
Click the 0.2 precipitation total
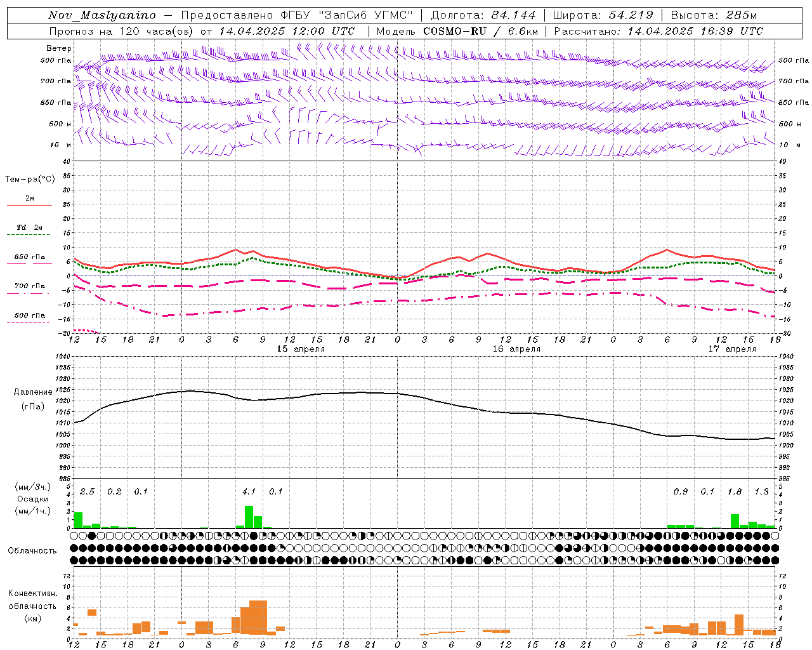point(114,492)
